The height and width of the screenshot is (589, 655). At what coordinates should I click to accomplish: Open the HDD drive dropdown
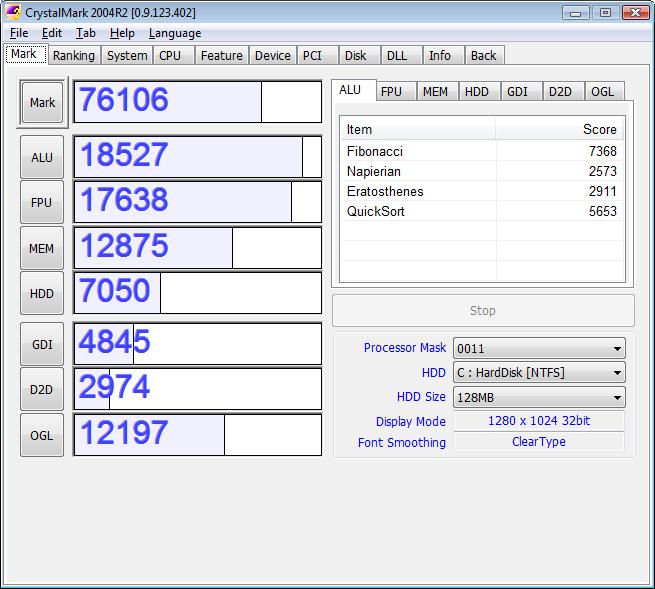pos(539,373)
